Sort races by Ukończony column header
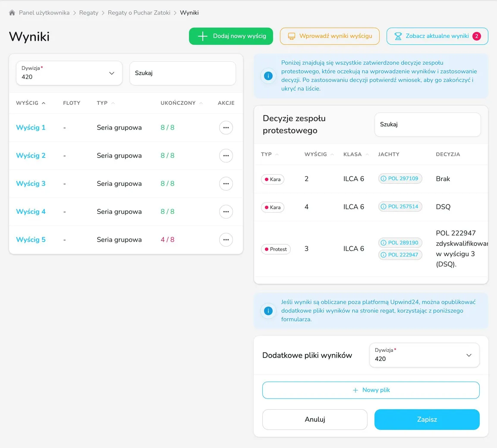The image size is (497, 448). [181, 103]
